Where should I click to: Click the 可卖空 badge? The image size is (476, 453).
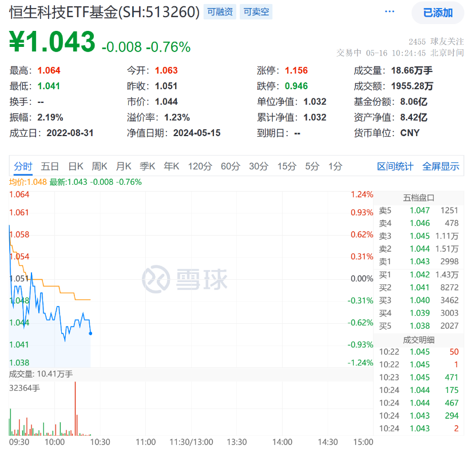tap(257, 11)
